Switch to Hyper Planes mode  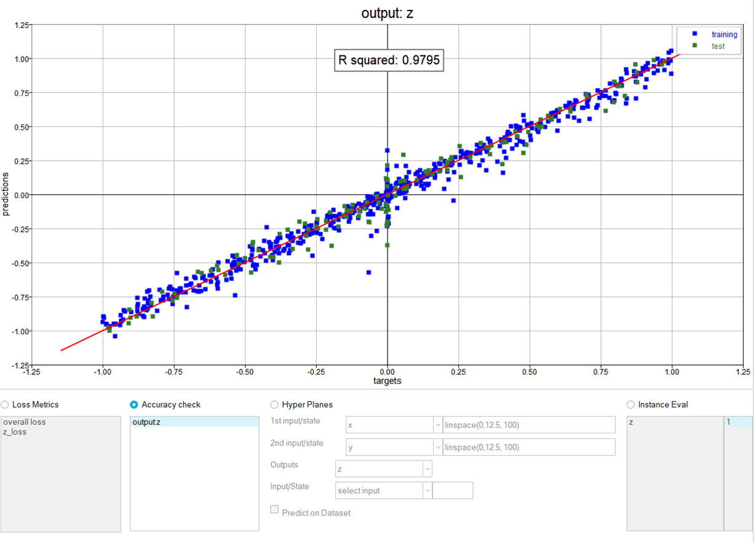[274, 404]
